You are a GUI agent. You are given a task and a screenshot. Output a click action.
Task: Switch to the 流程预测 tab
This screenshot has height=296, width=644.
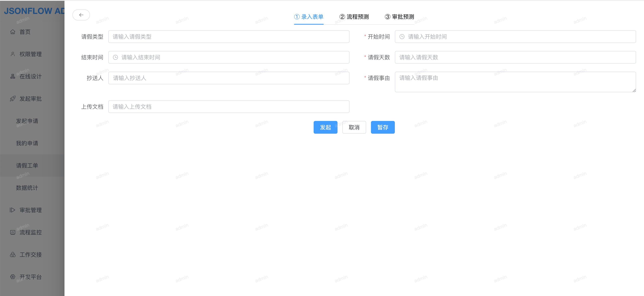tap(354, 17)
